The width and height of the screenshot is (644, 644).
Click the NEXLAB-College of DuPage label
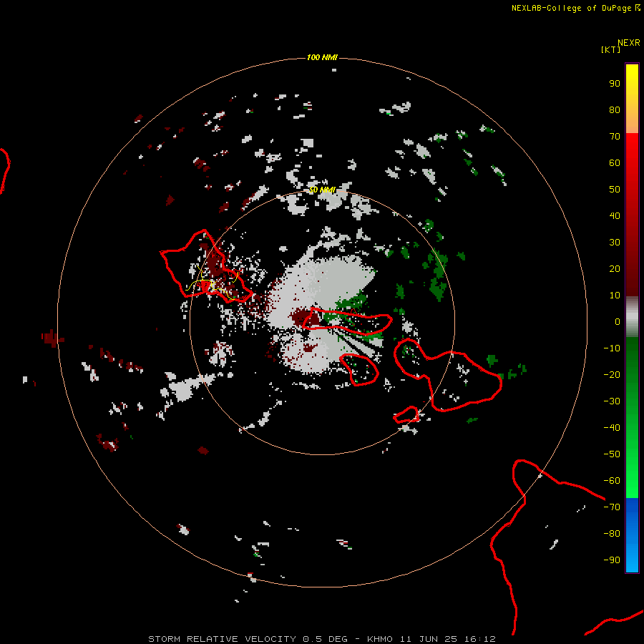click(575, 8)
